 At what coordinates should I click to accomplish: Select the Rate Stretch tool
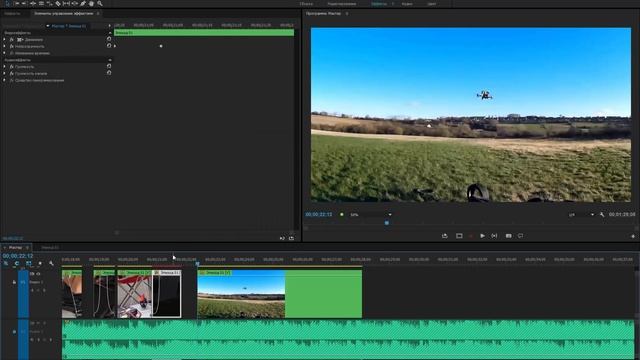49,3
